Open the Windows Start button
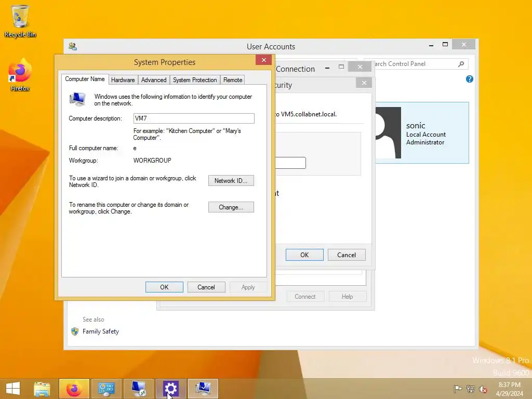 pos(13,389)
